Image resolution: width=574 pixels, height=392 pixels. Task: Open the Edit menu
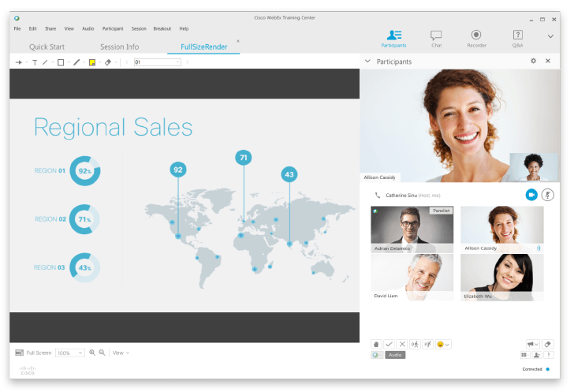(32, 28)
